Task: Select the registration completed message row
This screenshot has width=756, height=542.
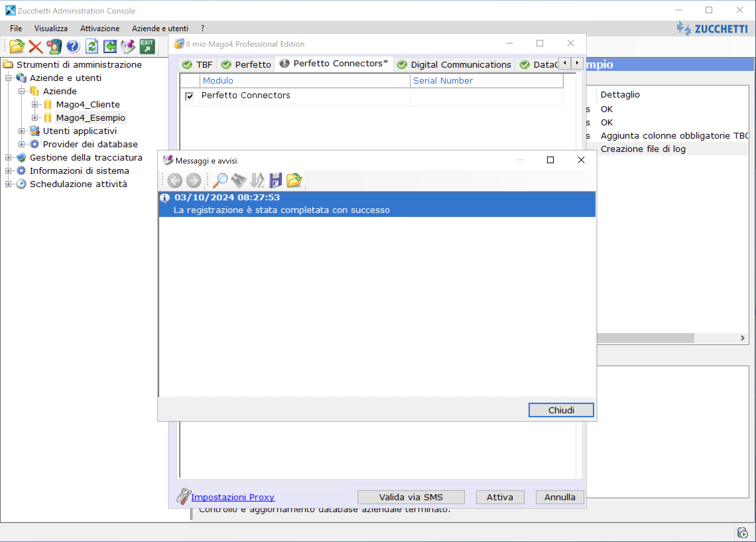Action: click(377, 204)
